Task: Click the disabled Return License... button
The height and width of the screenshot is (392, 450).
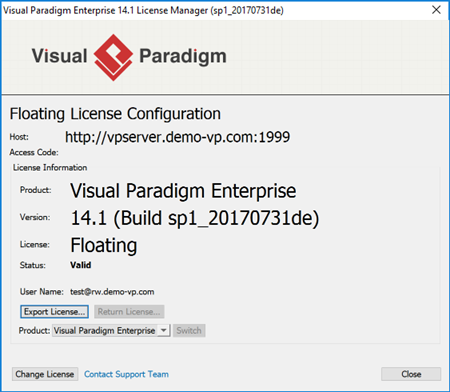Action: pos(129,312)
